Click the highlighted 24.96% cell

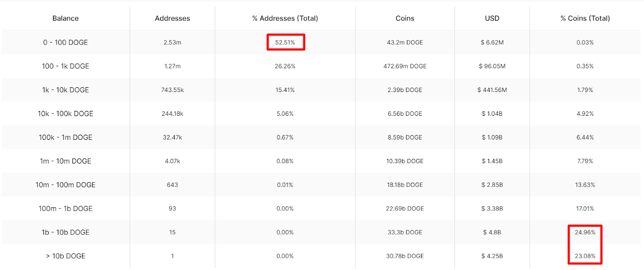(585, 232)
